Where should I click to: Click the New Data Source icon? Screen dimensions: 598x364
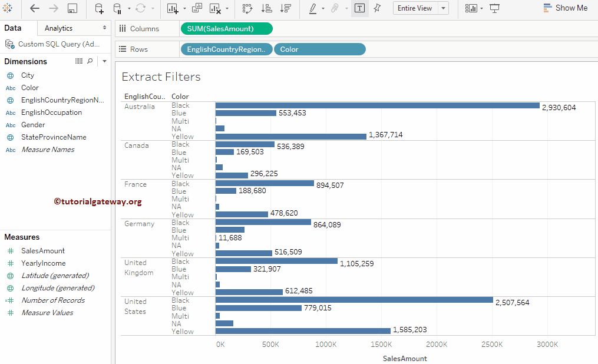pos(99,8)
